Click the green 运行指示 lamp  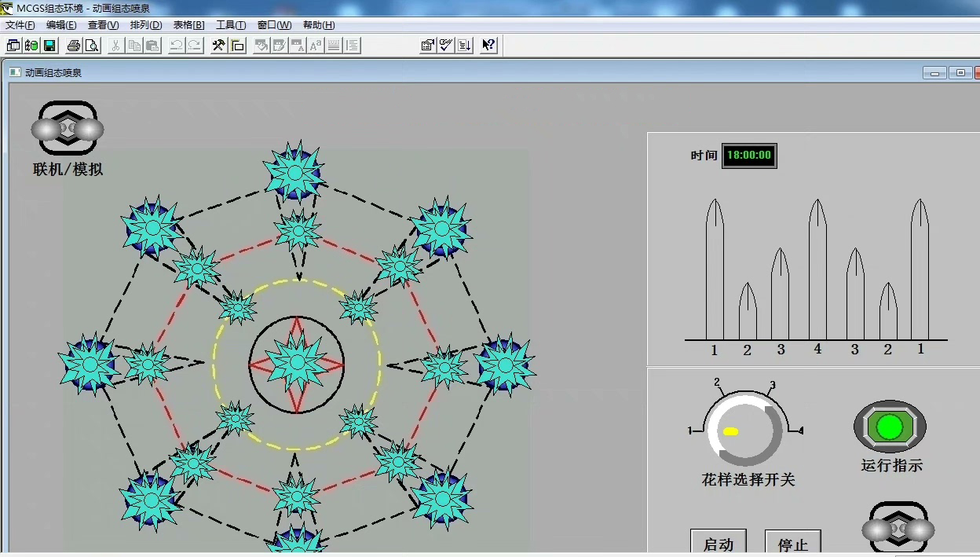[890, 427]
